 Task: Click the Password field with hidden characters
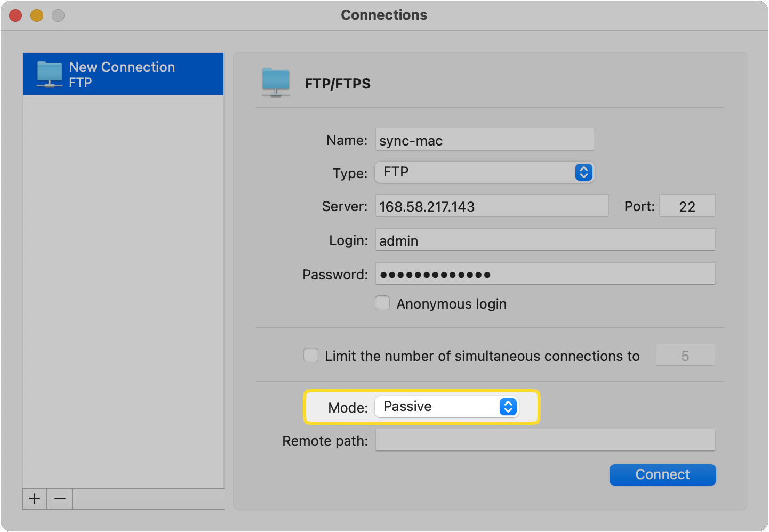point(545,273)
